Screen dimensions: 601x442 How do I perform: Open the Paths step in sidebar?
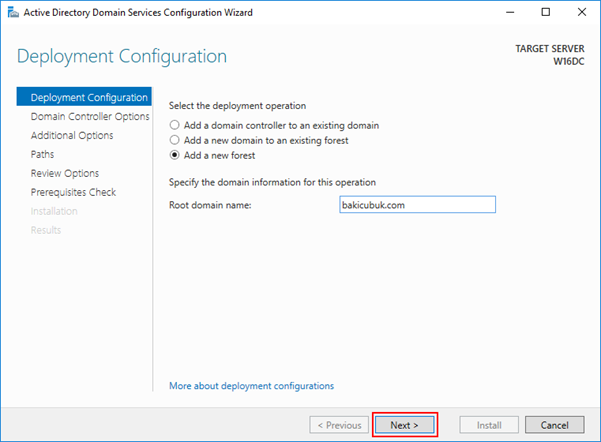click(x=43, y=154)
